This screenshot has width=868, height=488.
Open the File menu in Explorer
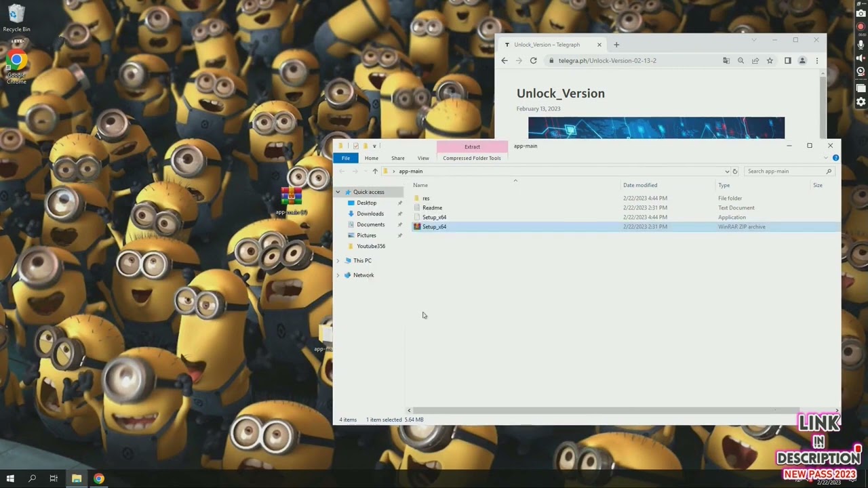point(346,158)
